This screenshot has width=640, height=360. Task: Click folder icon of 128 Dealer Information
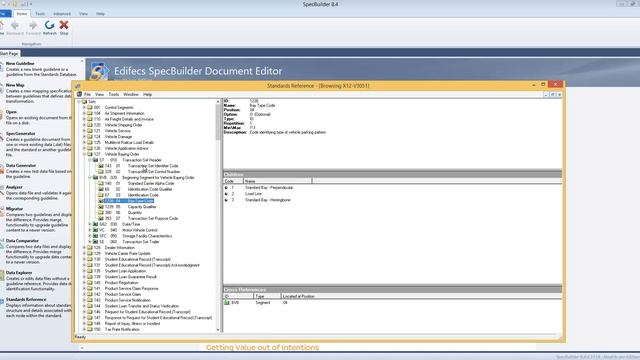click(90, 248)
